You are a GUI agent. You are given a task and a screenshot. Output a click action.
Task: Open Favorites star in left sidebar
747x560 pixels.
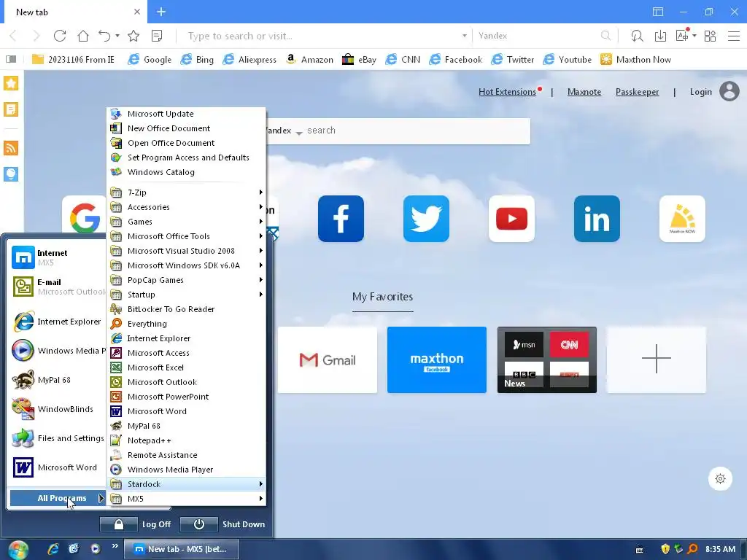[11, 83]
